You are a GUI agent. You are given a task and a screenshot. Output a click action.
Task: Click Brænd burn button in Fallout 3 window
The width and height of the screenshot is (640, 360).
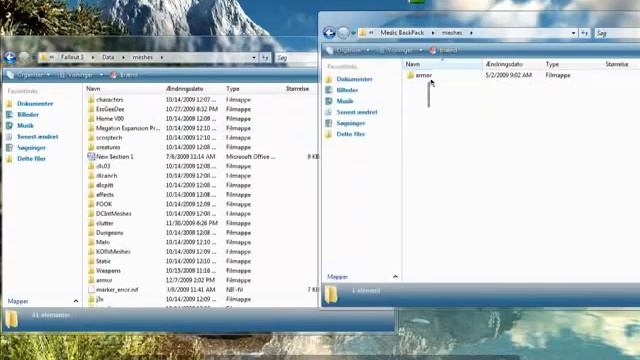pyautogui.click(x=124, y=75)
